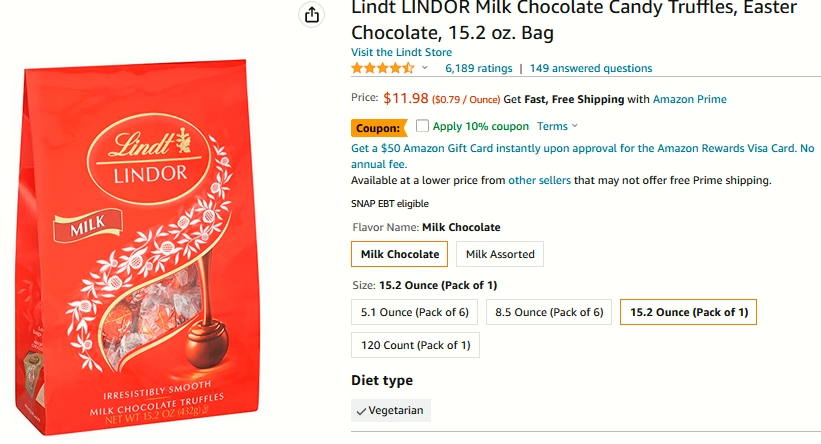Click the orange Coupon badge
821x444 pixels.
pos(379,128)
